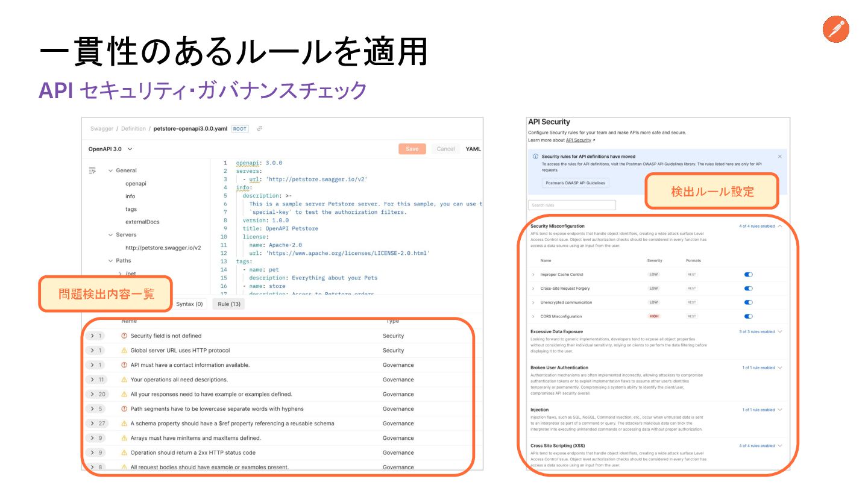Expand the CORS Misconfiguration rule row
This screenshot has height=488, width=868.
[x=533, y=316]
